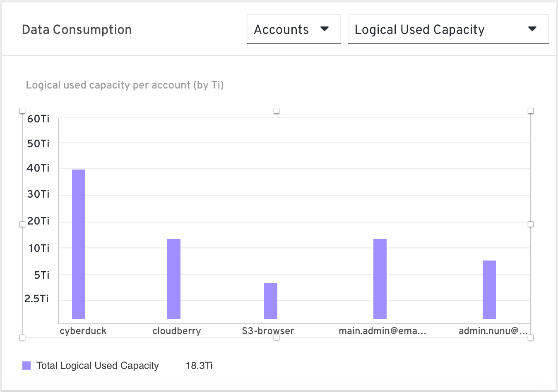The image size is (558, 392).
Task: Click the S3-browser bar
Action: (271, 301)
